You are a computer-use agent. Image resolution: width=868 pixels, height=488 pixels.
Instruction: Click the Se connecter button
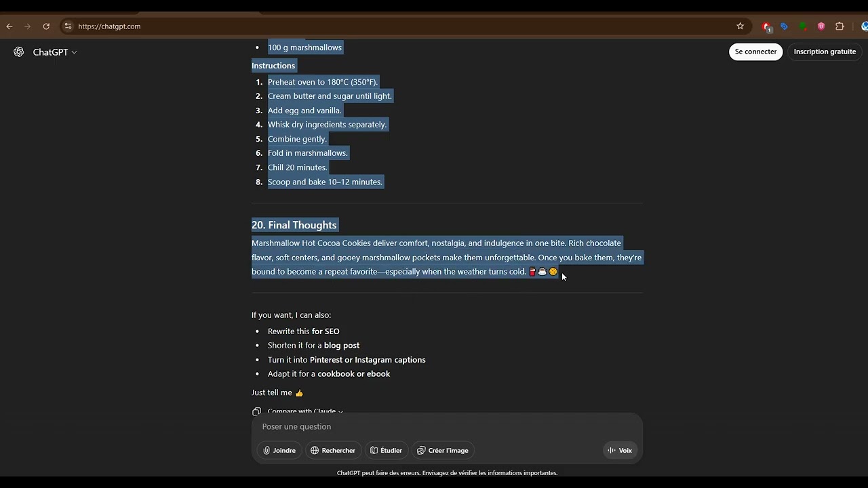tap(755, 52)
